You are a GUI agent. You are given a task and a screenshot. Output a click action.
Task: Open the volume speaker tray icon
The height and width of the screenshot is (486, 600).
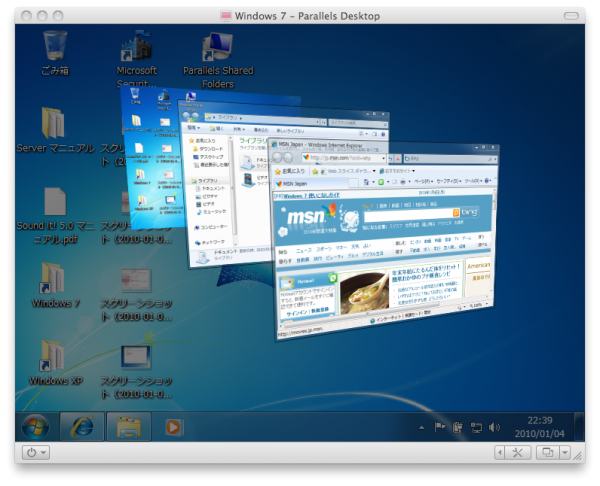tap(494, 427)
